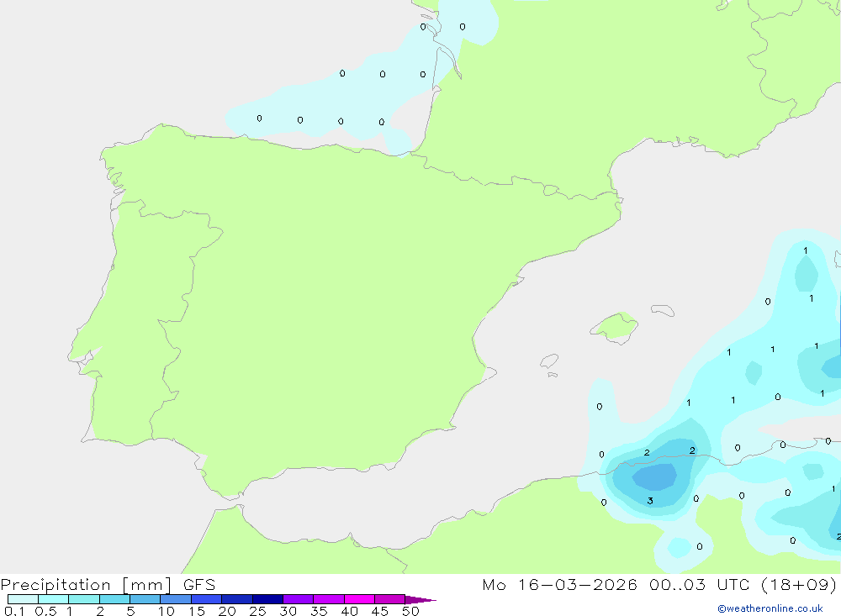The width and height of the screenshot is (841, 616).
Task: Click the 0.5–1 mm legend color swatch
Action: pyautogui.click(x=54, y=599)
